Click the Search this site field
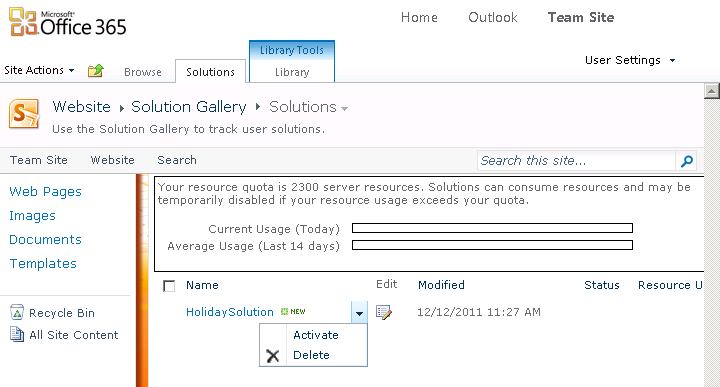720x387 pixels. 576,161
